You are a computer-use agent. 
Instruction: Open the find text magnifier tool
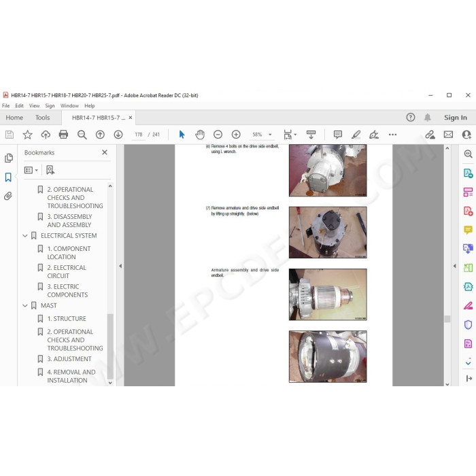[x=82, y=135]
